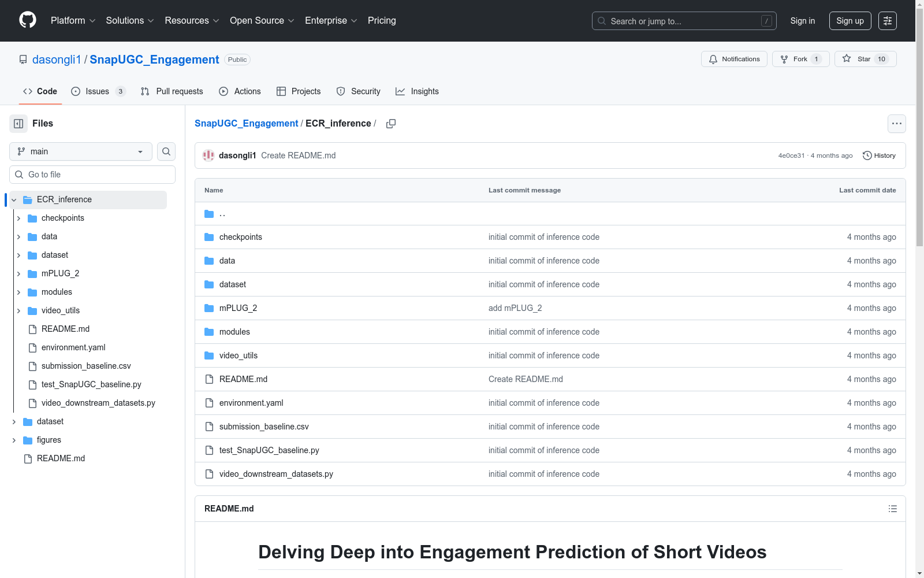Open Create README.md commit message in header
Image resolution: width=924 pixels, height=578 pixels.
click(x=298, y=155)
